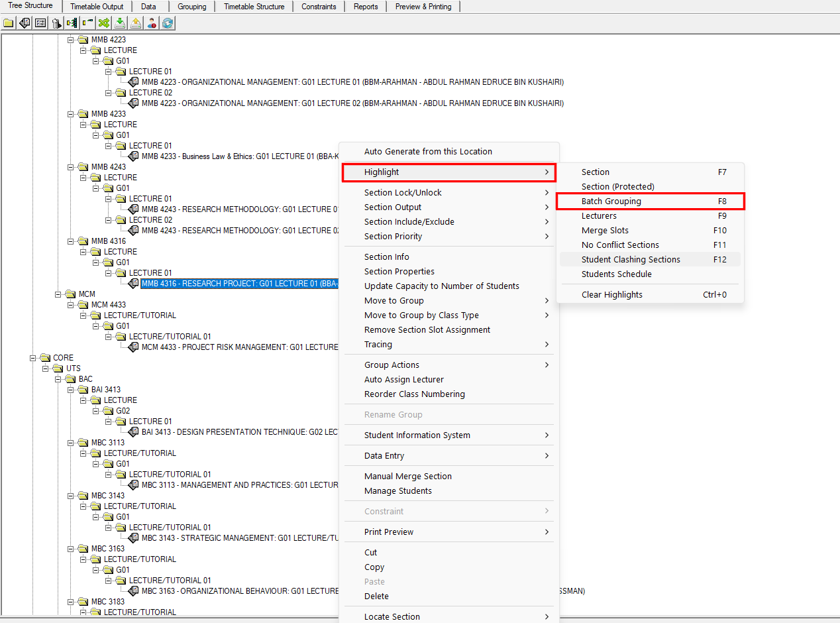Click section icon of ORGANIZATIONAL BEHAVIOUR row
The image size is (840, 623).
click(x=134, y=591)
